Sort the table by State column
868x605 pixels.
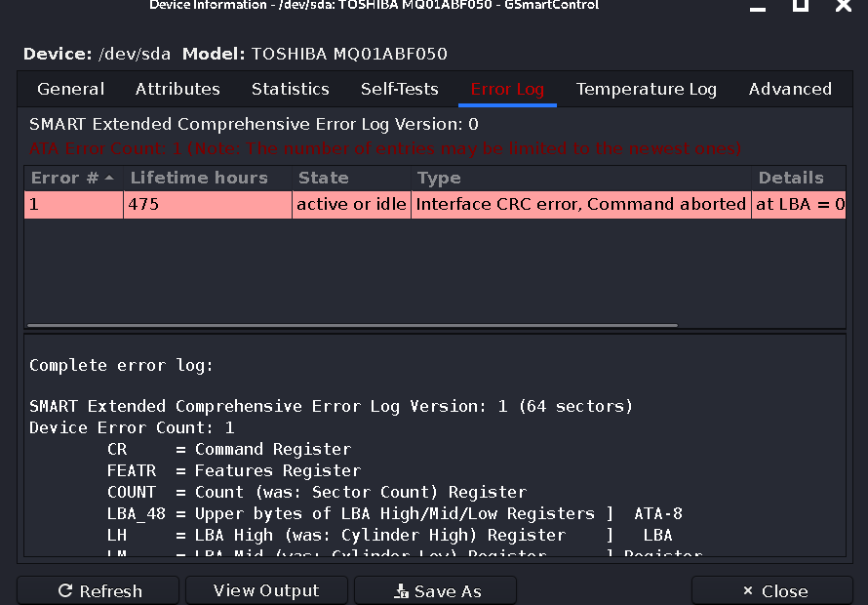[x=323, y=178]
